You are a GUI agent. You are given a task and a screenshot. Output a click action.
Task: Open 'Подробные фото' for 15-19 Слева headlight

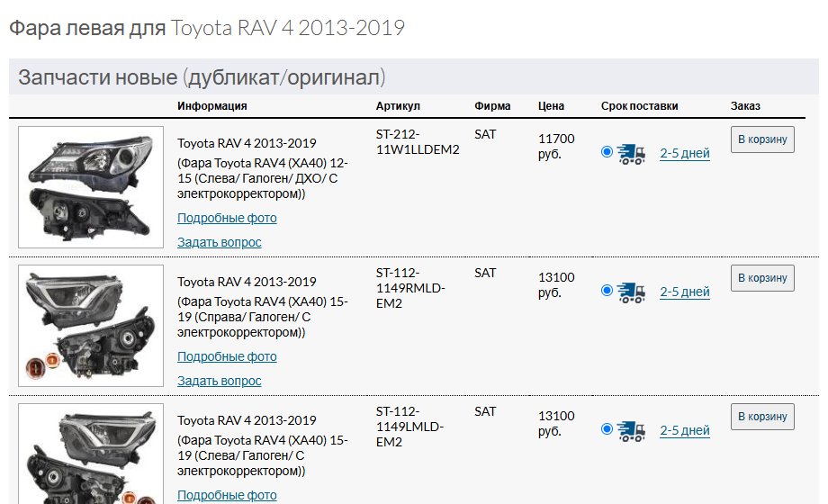(227, 495)
